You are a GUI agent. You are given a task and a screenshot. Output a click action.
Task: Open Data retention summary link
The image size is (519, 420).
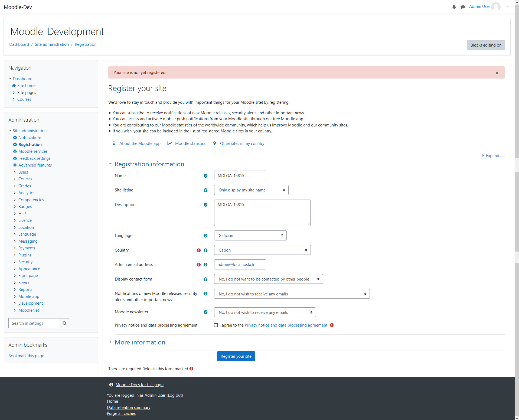pyautogui.click(x=129, y=407)
